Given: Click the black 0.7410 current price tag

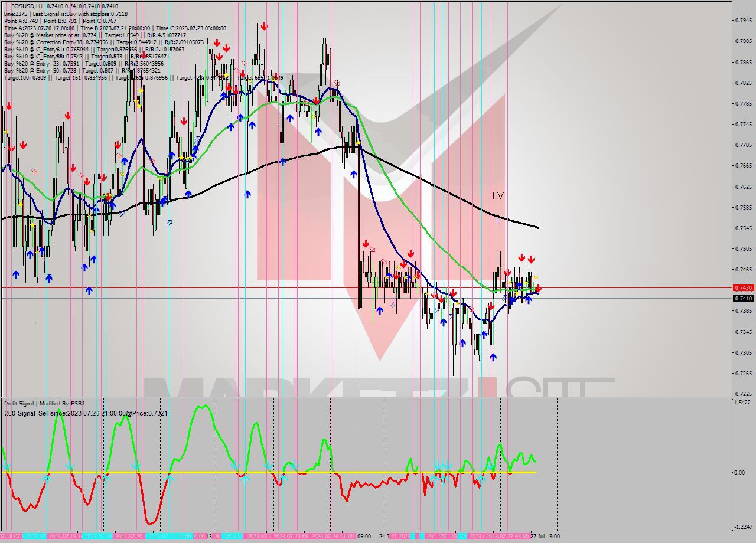Looking at the screenshot, I should tap(743, 298).
